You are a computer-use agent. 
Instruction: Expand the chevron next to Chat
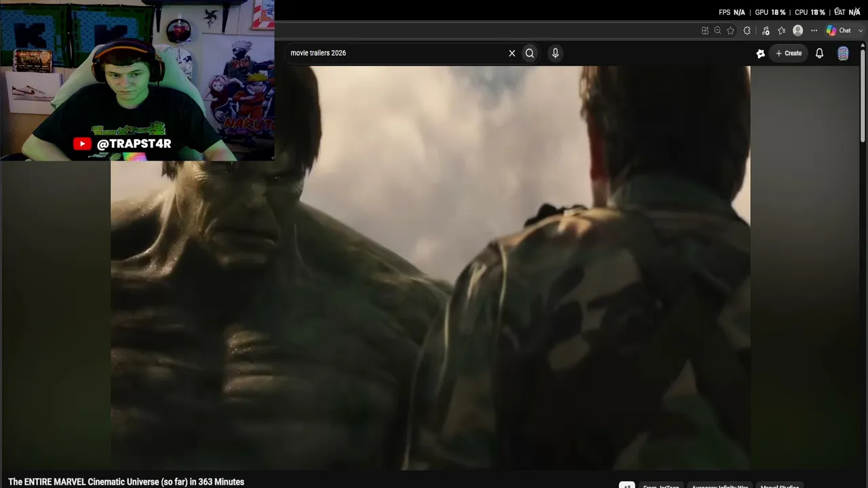point(861,30)
